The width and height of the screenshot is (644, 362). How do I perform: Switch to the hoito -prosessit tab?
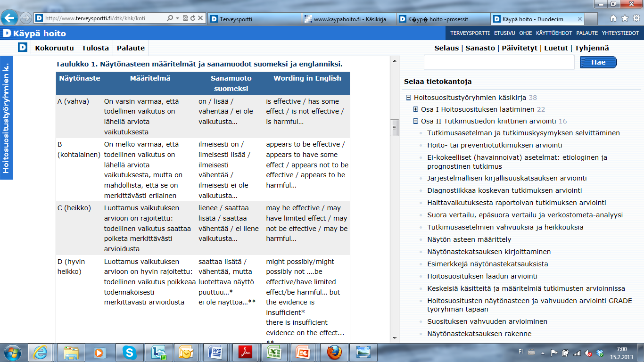[x=443, y=19]
